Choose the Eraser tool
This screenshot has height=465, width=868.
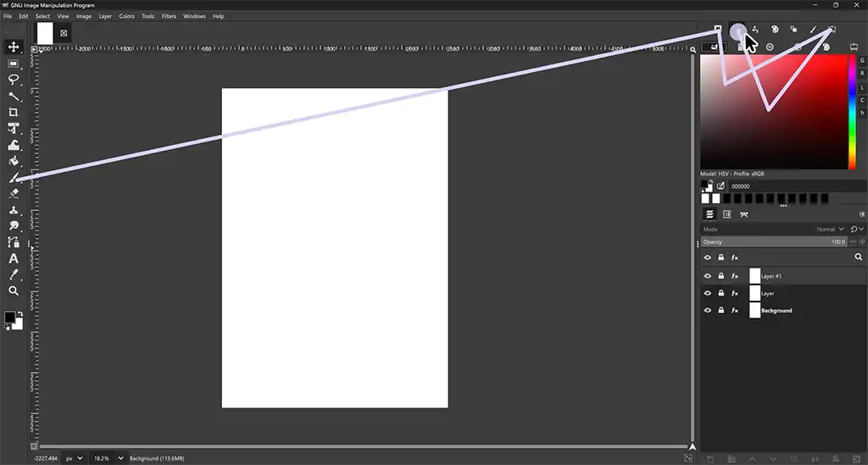coord(14,193)
